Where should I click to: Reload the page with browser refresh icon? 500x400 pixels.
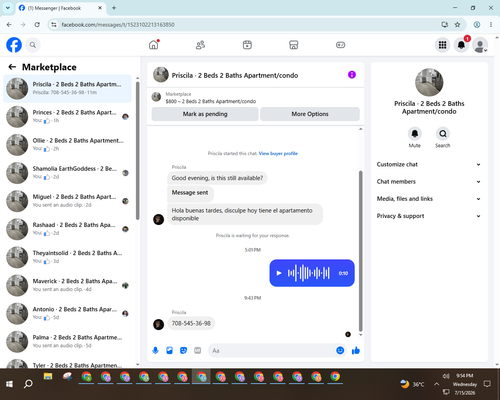click(x=37, y=25)
